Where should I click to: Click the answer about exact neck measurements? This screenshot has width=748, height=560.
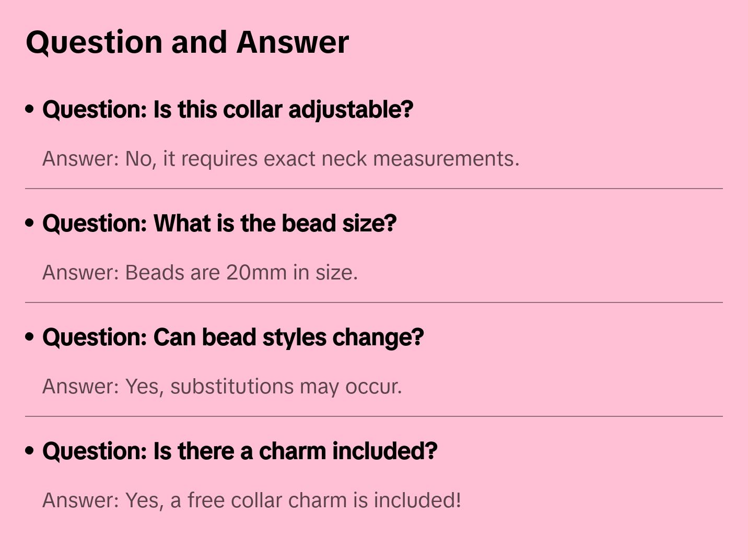pyautogui.click(x=281, y=159)
